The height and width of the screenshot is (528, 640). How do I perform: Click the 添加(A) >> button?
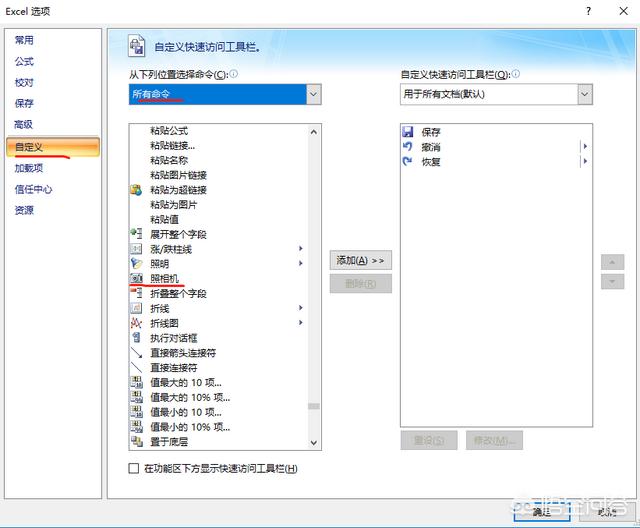[360, 260]
